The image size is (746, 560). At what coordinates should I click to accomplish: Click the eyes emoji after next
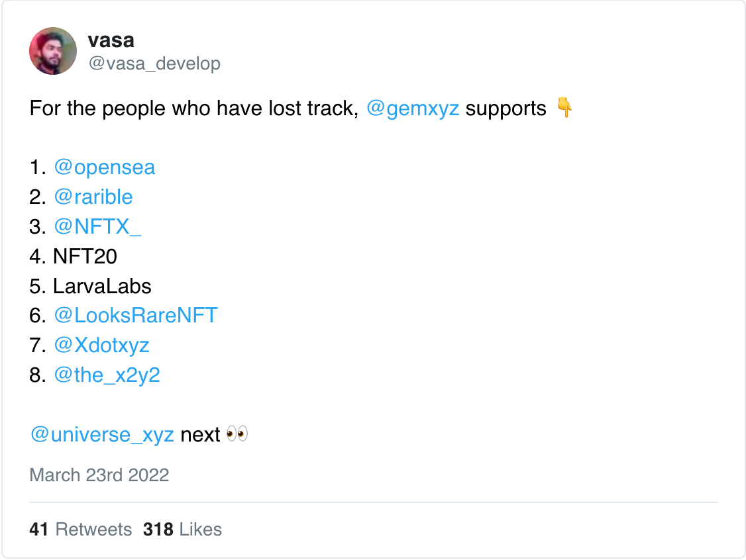(237, 435)
